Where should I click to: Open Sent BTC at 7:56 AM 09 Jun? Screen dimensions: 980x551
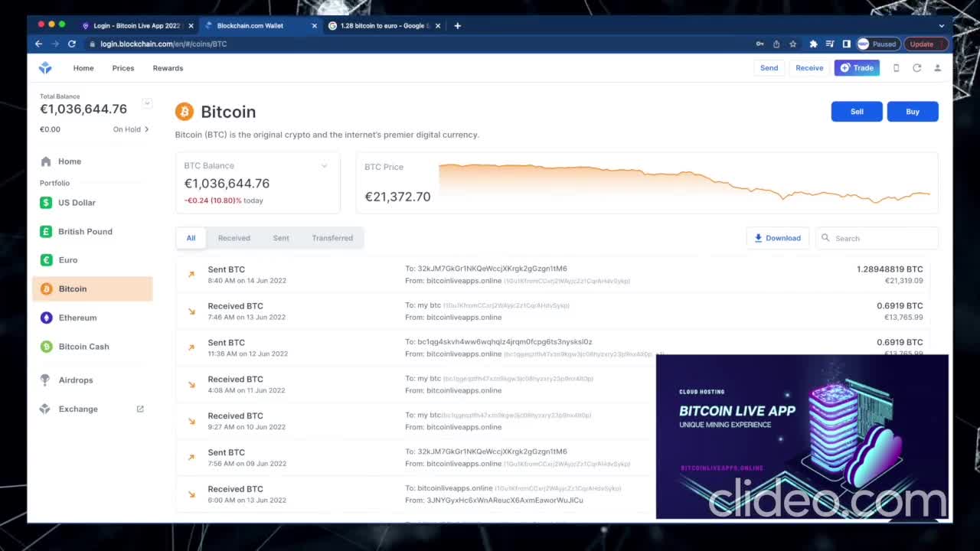[x=416, y=458]
